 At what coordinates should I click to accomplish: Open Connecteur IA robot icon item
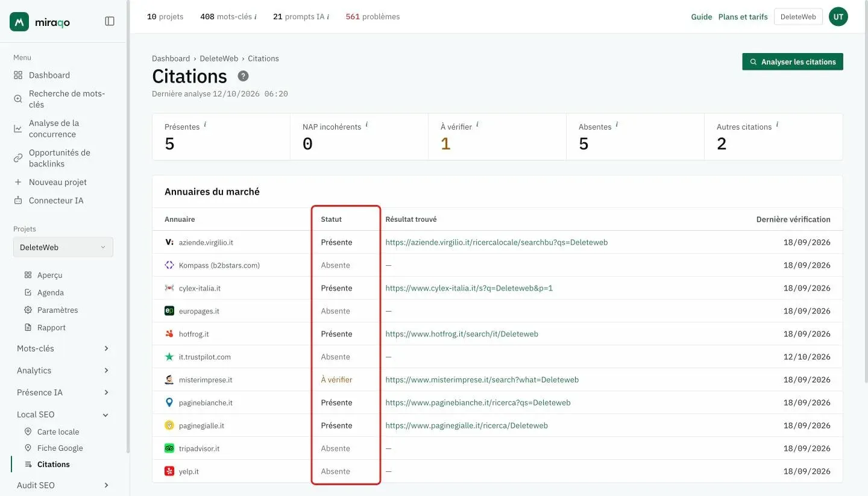click(18, 201)
